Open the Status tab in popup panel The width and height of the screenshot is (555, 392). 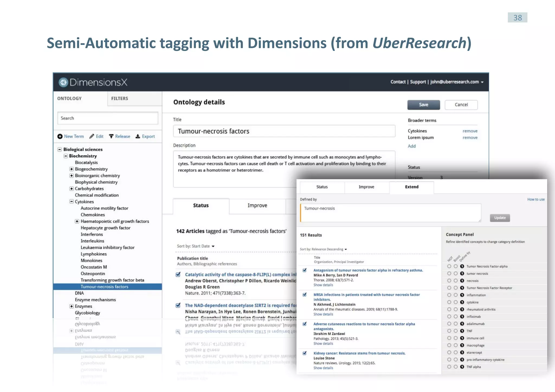tap(322, 187)
